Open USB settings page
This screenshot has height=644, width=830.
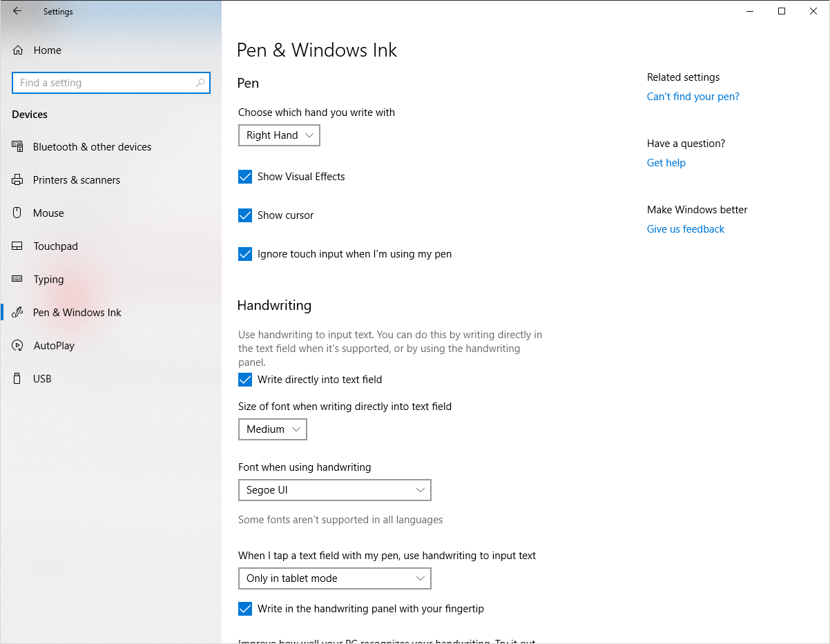click(x=110, y=379)
